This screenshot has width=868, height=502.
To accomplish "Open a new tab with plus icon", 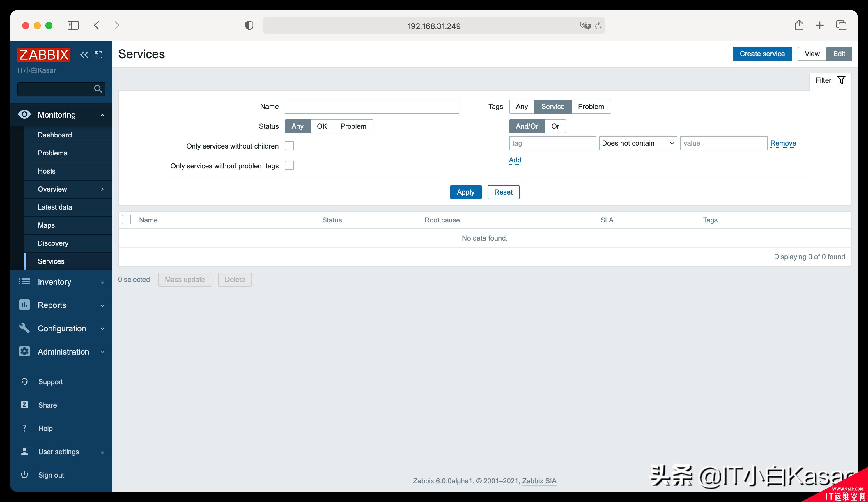I will click(820, 25).
